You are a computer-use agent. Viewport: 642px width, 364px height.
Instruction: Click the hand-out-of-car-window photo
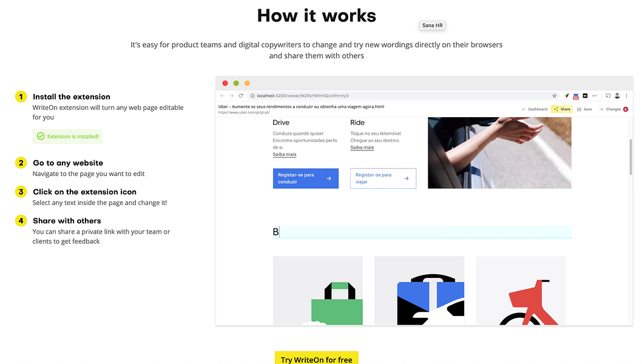(x=499, y=153)
